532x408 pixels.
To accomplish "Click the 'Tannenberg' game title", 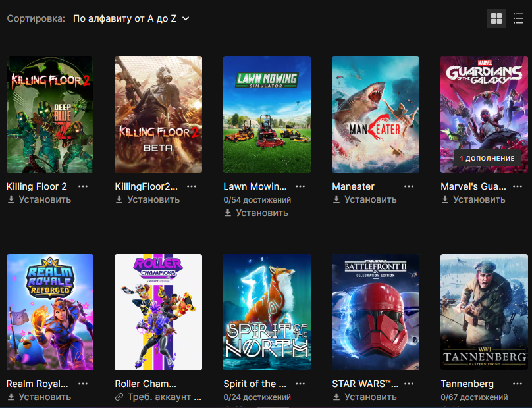I will click(x=467, y=384).
